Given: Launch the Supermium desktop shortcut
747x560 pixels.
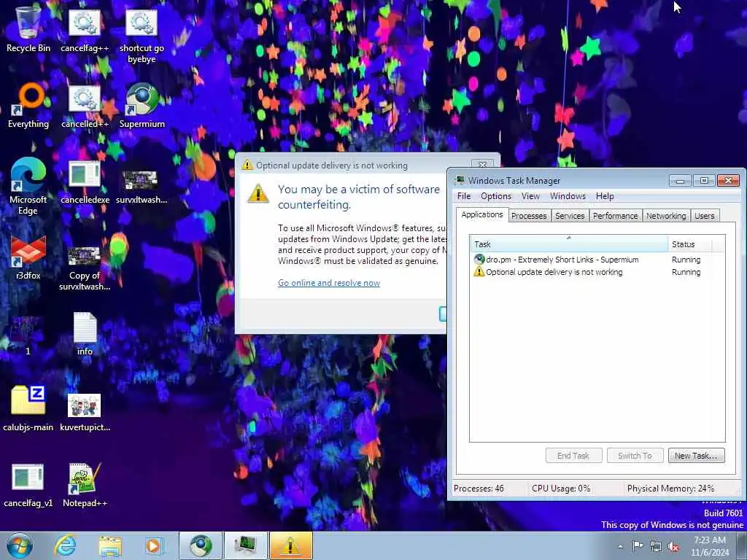Looking at the screenshot, I should pyautogui.click(x=142, y=105).
